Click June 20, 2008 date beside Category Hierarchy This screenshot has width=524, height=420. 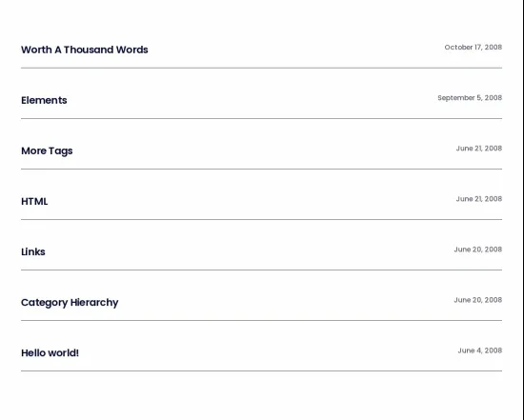[x=478, y=300]
